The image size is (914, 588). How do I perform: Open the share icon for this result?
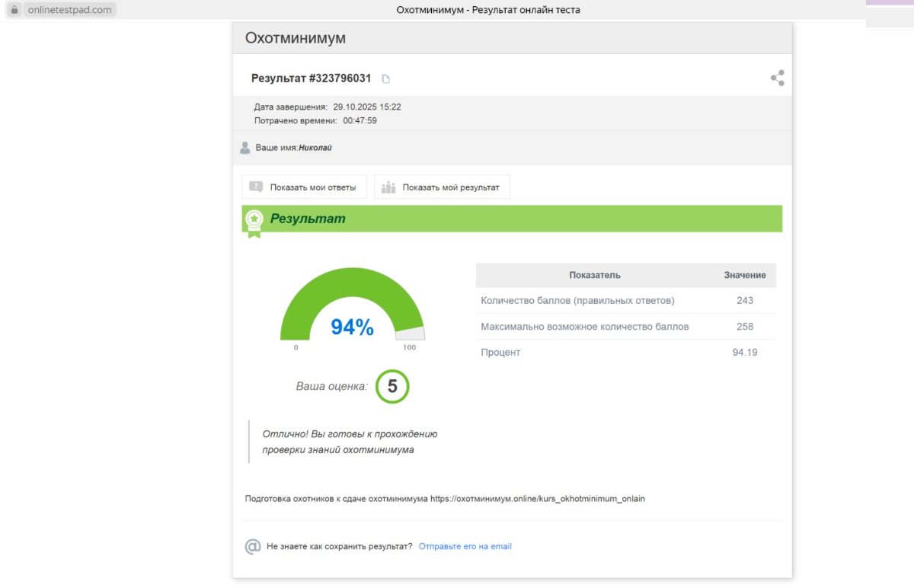pyautogui.click(x=777, y=78)
